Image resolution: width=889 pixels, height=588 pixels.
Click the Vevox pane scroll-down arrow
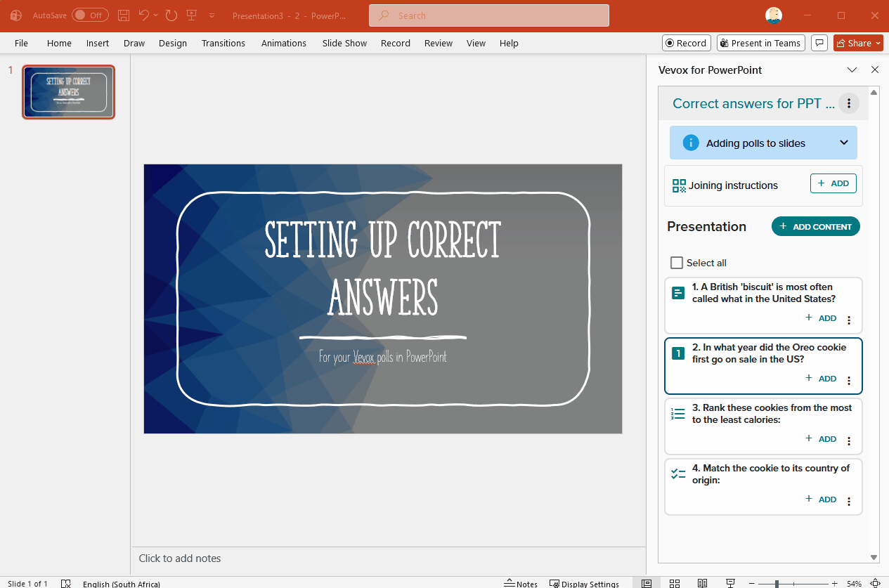click(x=874, y=558)
